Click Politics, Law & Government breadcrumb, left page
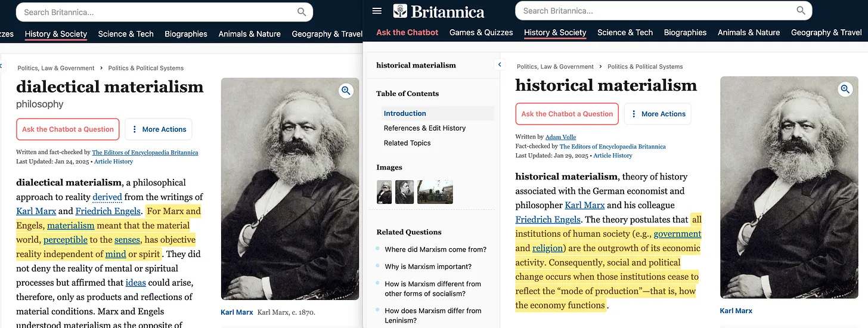Viewport: 868px width, 328px height. coord(56,68)
